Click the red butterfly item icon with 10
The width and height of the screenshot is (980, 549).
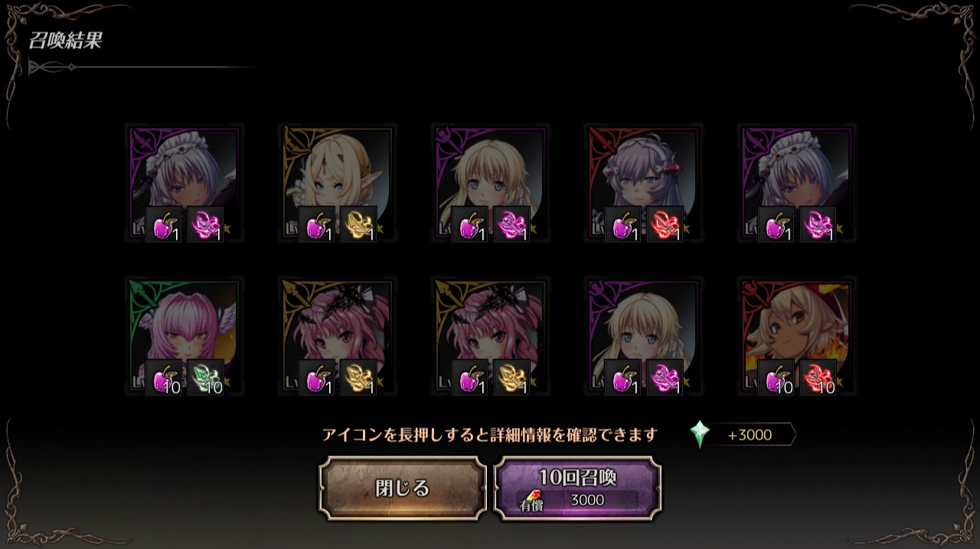[x=818, y=377]
